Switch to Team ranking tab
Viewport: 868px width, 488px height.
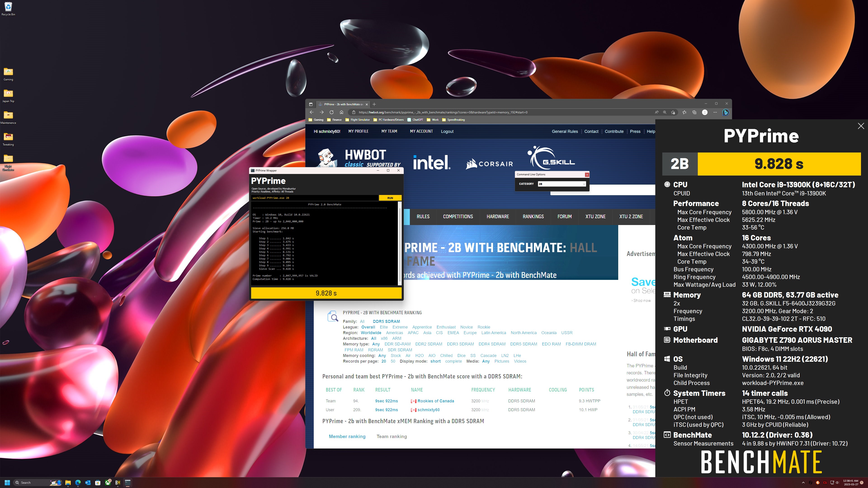(392, 436)
